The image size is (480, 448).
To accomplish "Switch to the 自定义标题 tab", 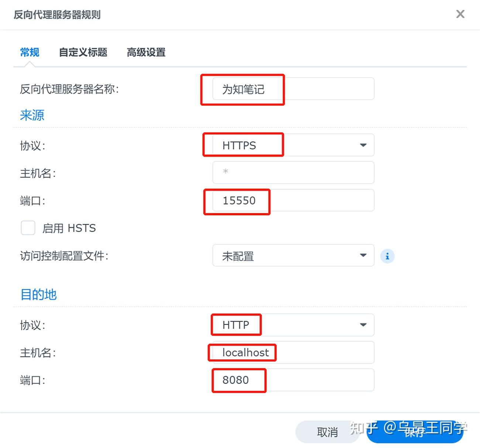I will point(83,52).
